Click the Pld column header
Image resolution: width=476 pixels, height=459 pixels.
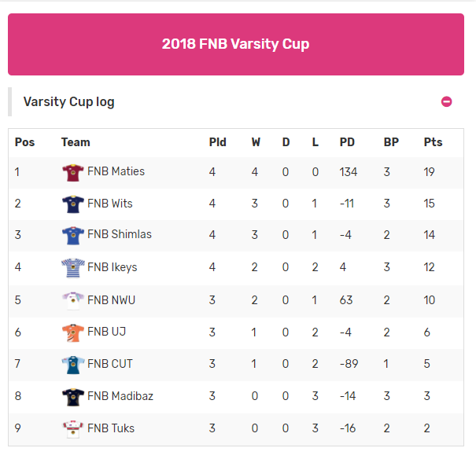click(x=217, y=142)
